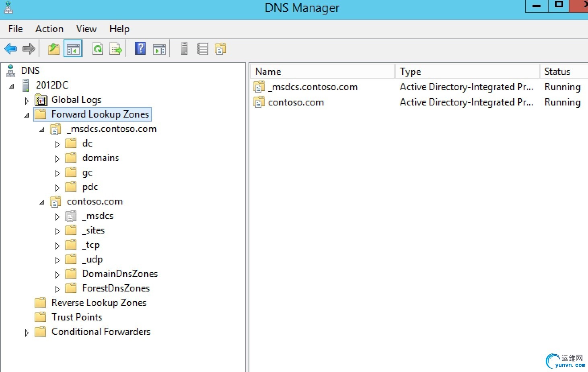This screenshot has width=588, height=372.
Task: Click the contoso.com zone icon in the tree
Action: pyautogui.click(x=56, y=202)
